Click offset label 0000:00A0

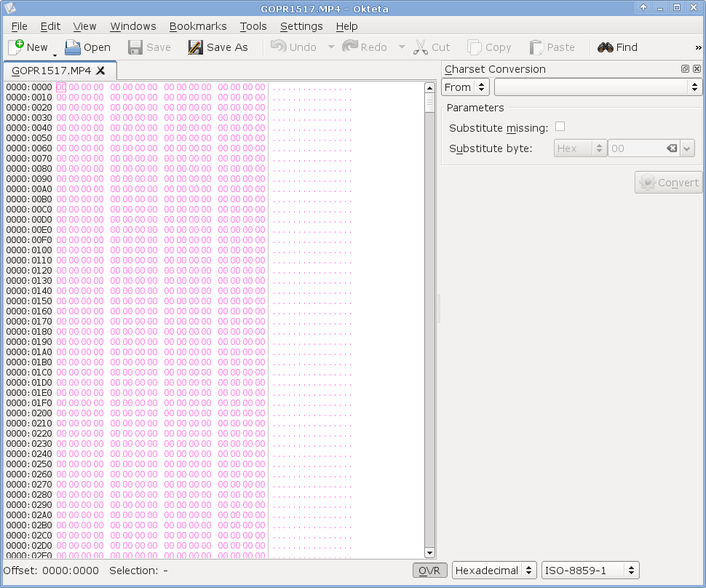[x=29, y=189]
